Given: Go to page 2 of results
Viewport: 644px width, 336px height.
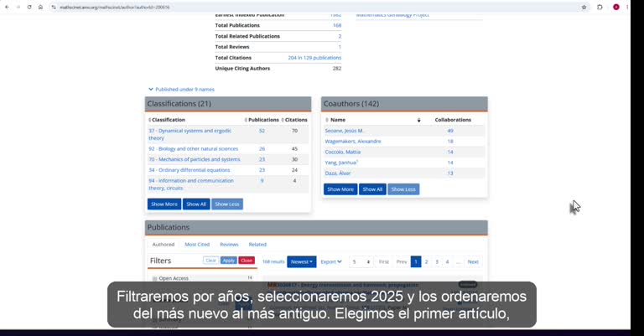Looking at the screenshot, I should click(x=426, y=261).
